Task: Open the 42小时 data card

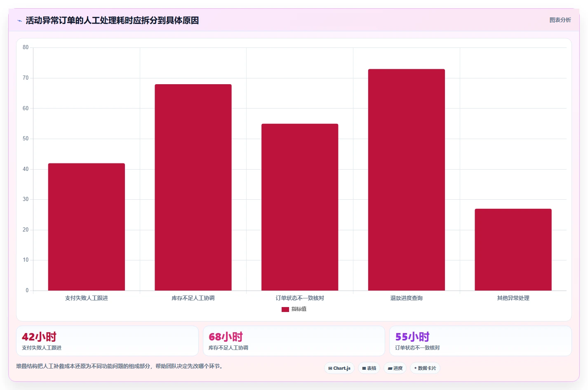Action: pos(107,341)
